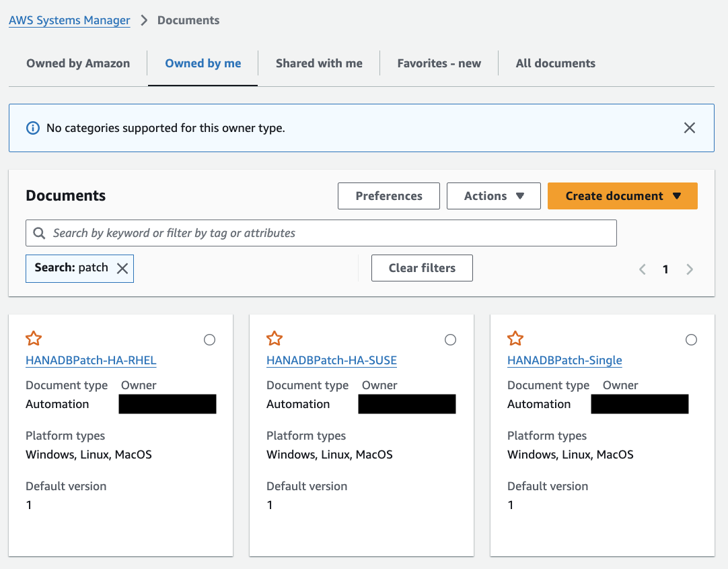
Task: Select the HANADBPatch-Single radio button
Action: [x=692, y=340]
